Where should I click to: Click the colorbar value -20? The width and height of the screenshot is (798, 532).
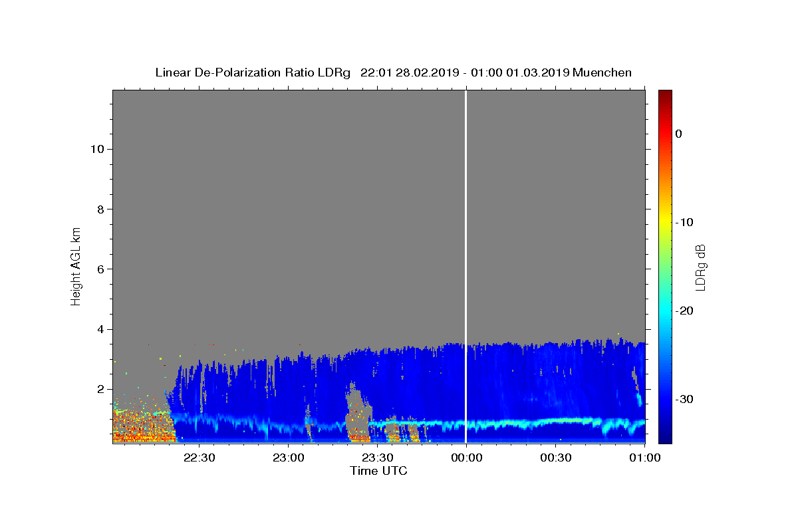coord(686,311)
